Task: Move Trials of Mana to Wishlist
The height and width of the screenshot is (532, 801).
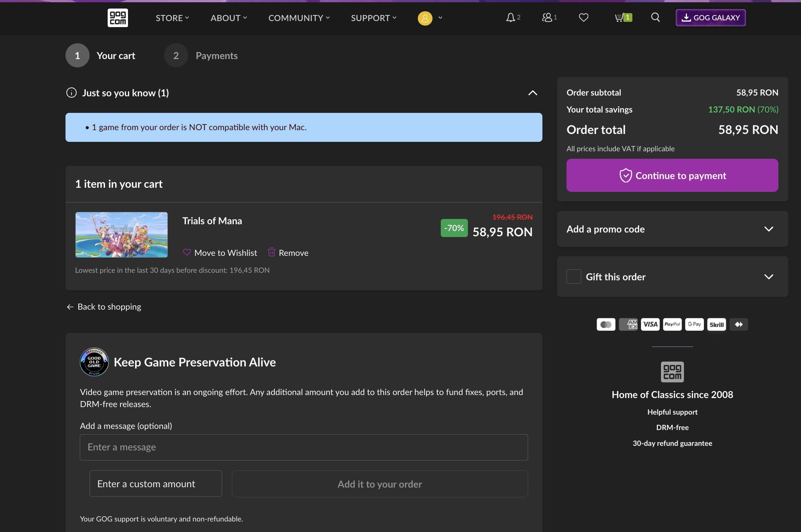Action: (220, 252)
